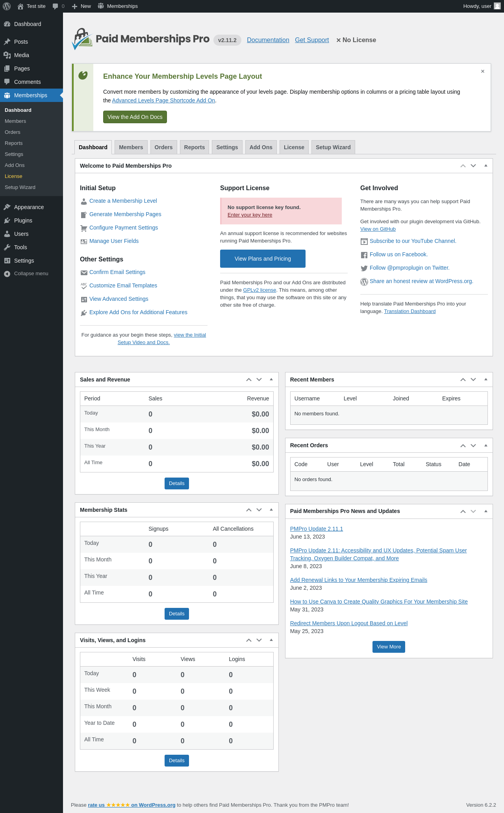Toggle collapse of Sales and Revenue panel
This screenshot has width=504, height=813.
pos(271,380)
